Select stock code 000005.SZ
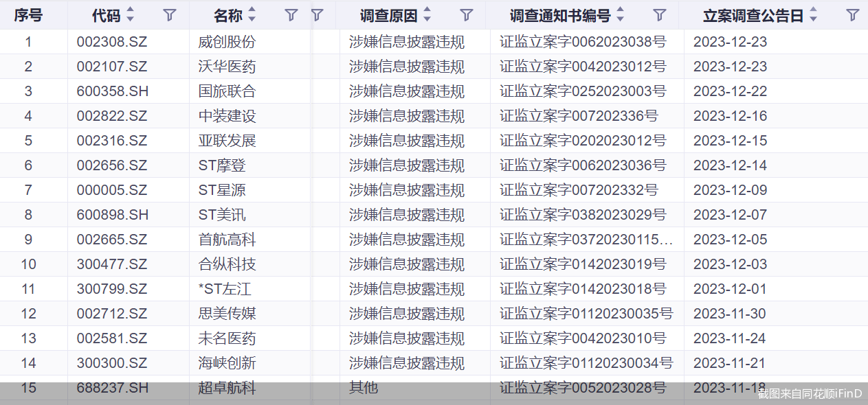868x405 pixels. tap(112, 190)
